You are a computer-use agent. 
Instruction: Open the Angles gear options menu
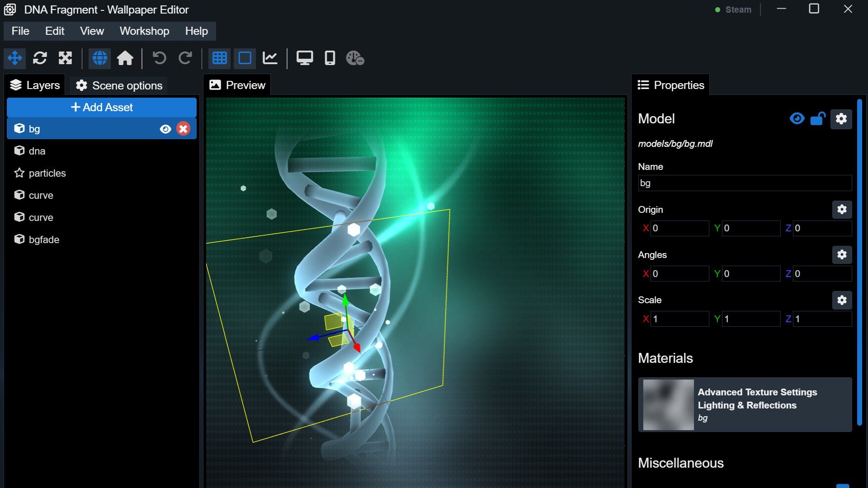tap(842, 255)
